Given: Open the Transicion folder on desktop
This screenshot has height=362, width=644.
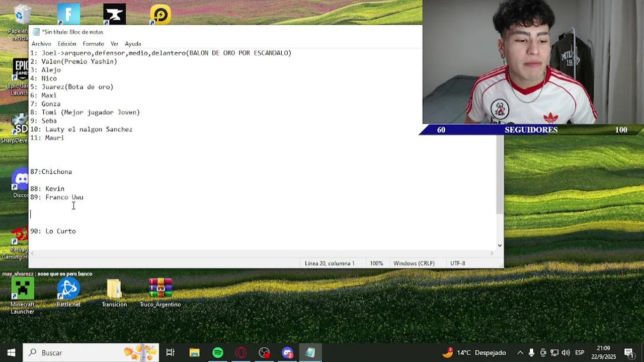Looking at the screenshot, I should [x=114, y=293].
